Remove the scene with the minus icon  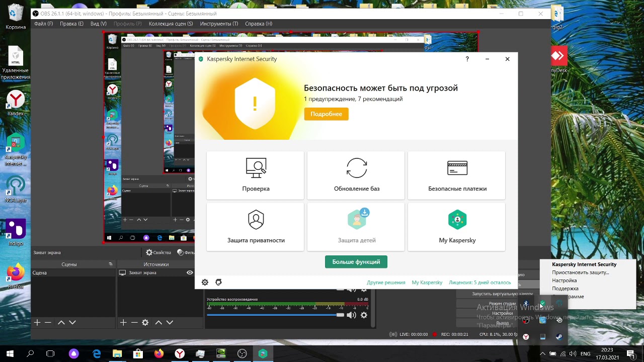click(x=48, y=322)
